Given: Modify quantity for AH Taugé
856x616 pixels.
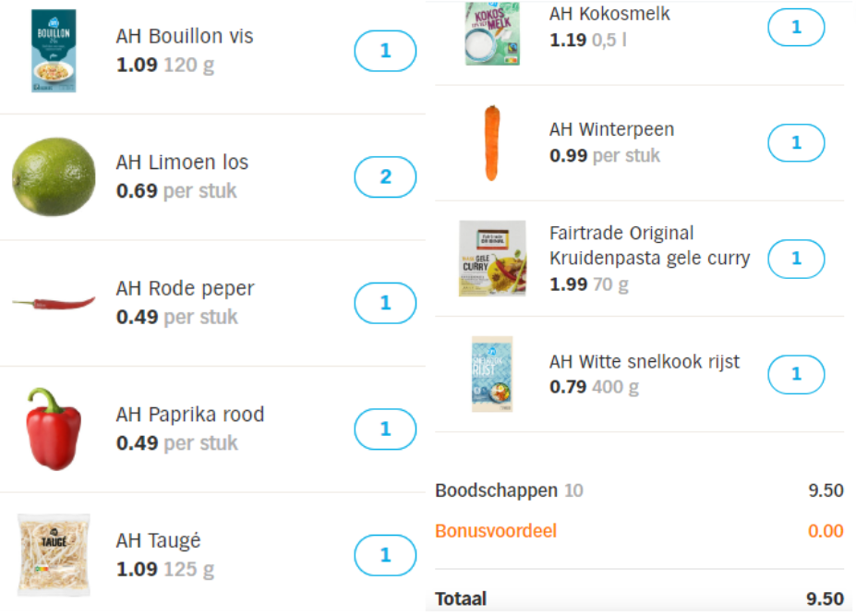Looking at the screenshot, I should pyautogui.click(x=385, y=555).
